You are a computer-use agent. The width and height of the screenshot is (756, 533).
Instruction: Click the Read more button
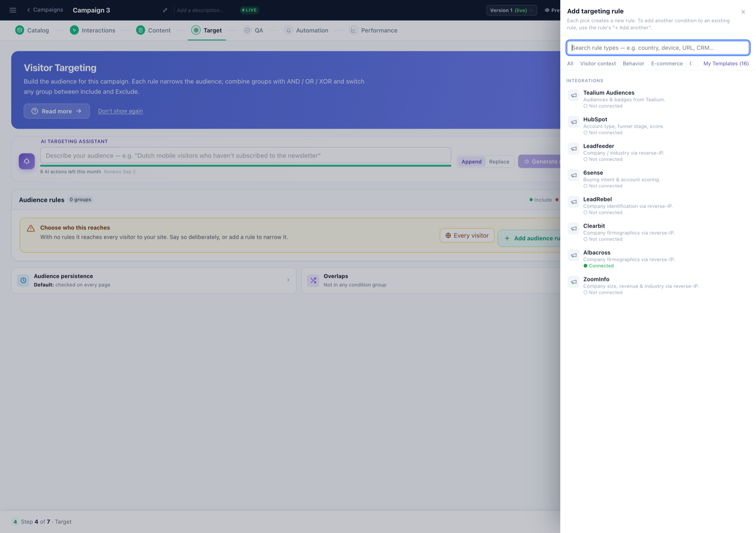(x=57, y=111)
